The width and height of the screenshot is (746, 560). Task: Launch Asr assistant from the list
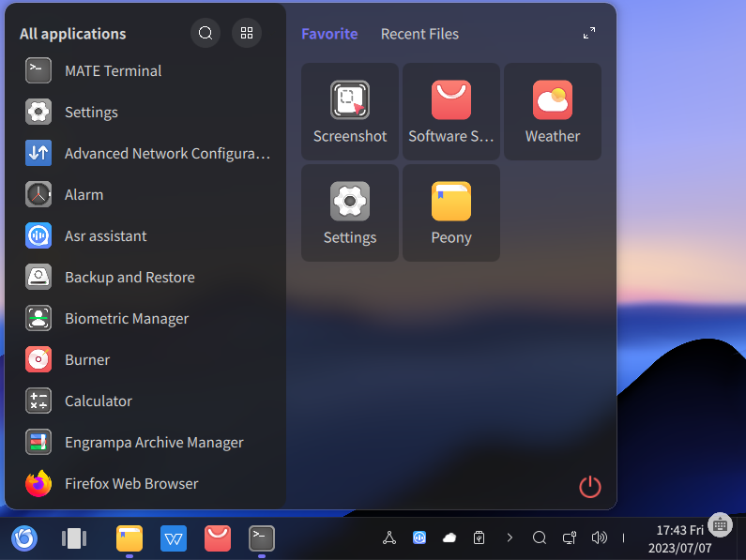coord(145,236)
